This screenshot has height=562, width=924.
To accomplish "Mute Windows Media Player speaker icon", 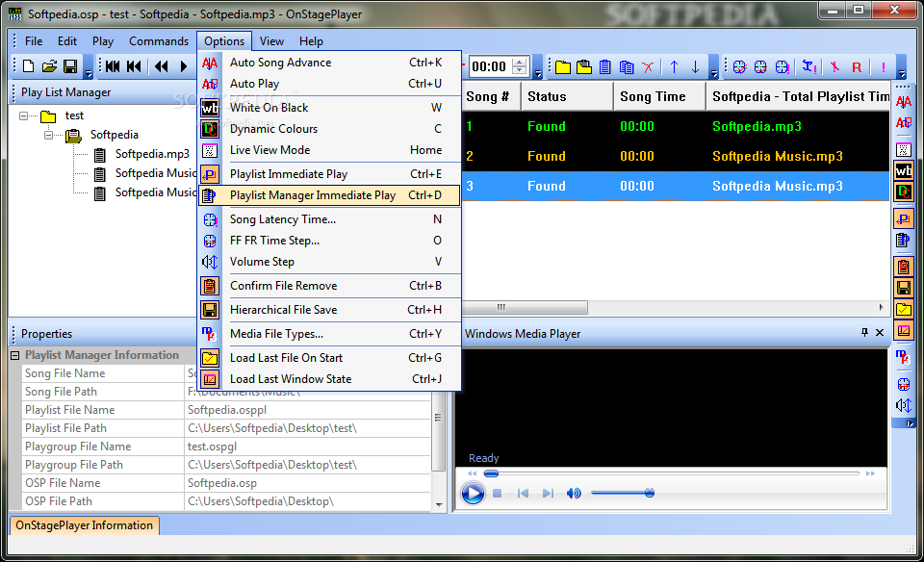I will [x=574, y=493].
